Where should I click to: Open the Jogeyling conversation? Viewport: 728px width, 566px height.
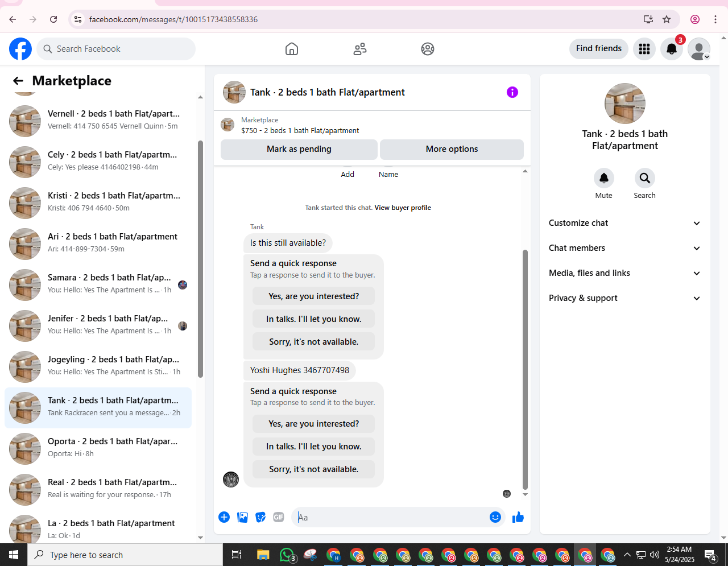coord(98,366)
